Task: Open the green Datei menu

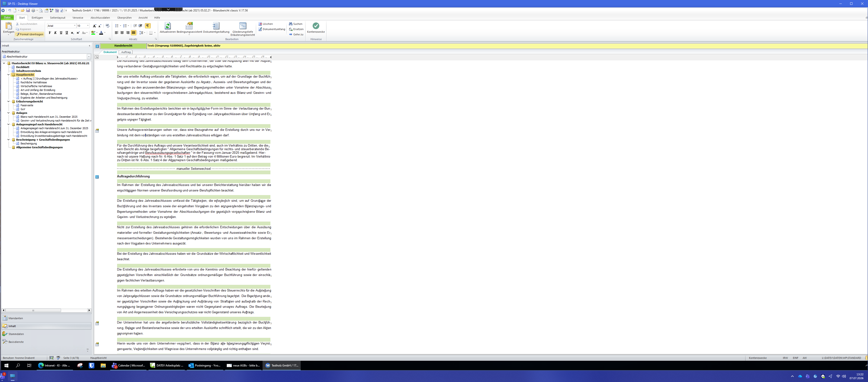Action: (7, 17)
